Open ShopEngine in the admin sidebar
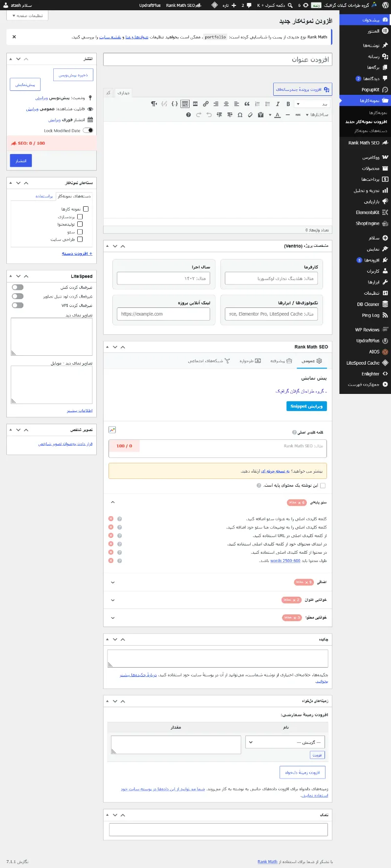Screen dimensions: 391x868 (365, 223)
